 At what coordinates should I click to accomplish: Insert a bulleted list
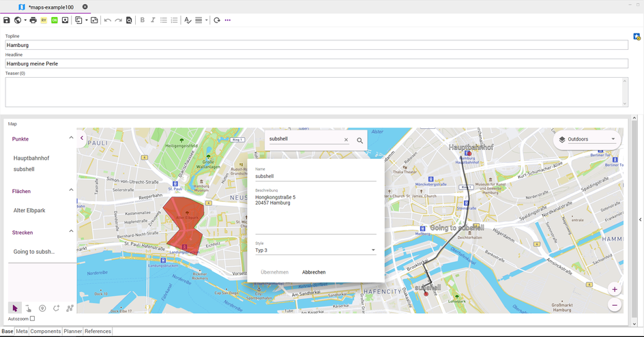pos(164,20)
